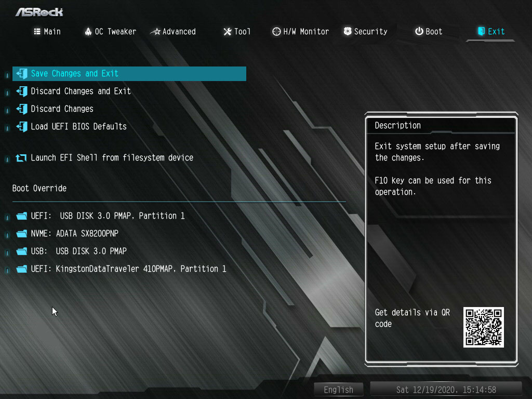Viewport: 532px width, 399px height.
Task: Click the Discard Changes and Exit icon
Action: tap(22, 91)
